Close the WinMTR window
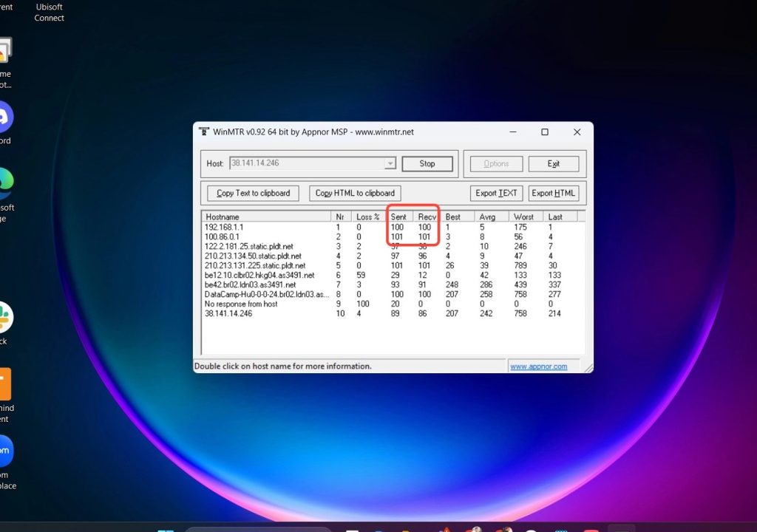The image size is (757, 532). (x=577, y=132)
